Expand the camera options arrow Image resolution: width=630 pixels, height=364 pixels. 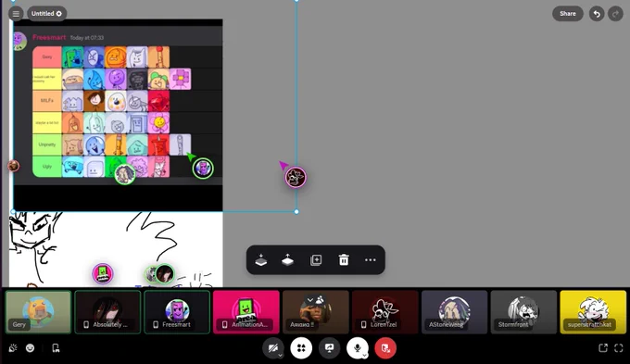point(281,356)
